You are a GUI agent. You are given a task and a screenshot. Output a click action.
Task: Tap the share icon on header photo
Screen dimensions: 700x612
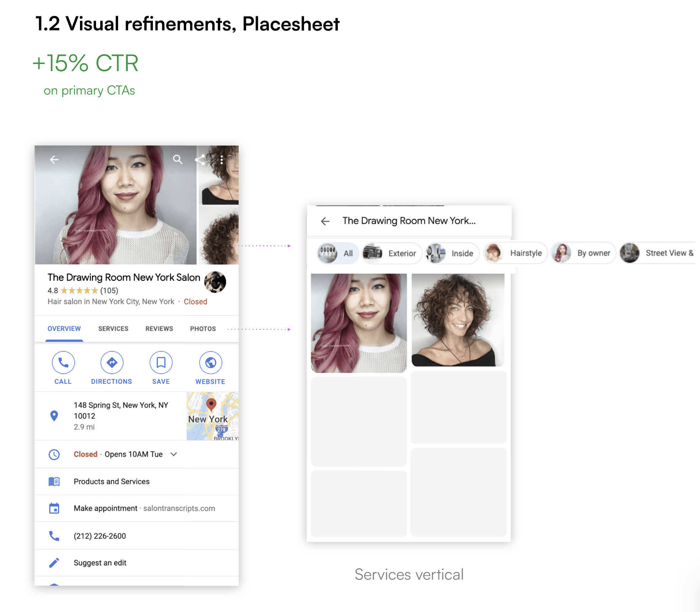(200, 160)
